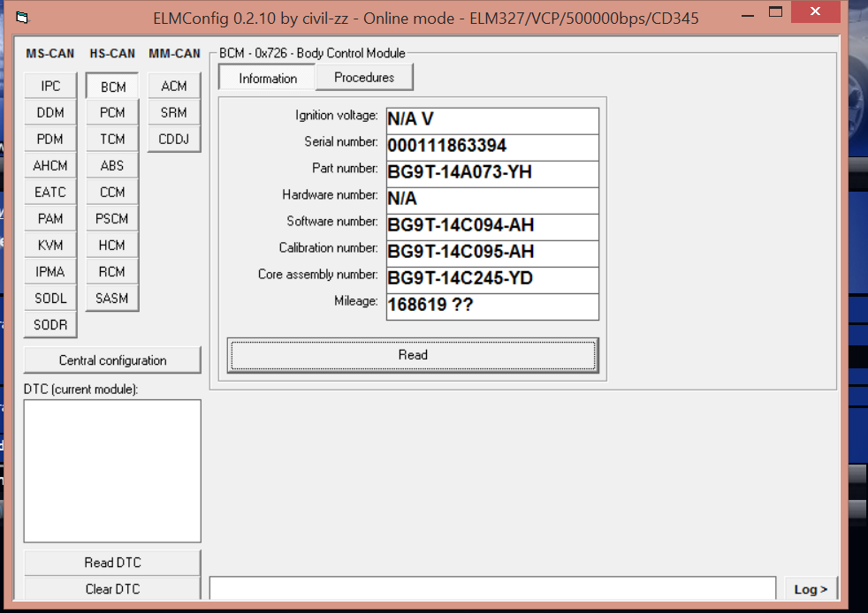Select the ABS module button
Image resolution: width=868 pixels, height=613 pixels.
tap(112, 165)
